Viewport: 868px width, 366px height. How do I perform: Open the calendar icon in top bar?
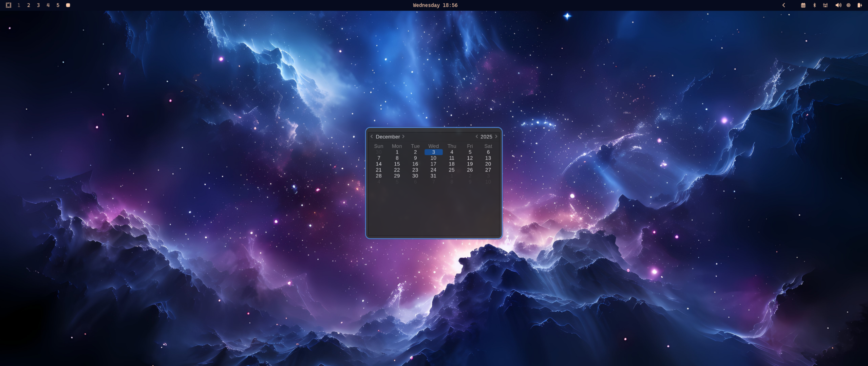[x=803, y=5]
